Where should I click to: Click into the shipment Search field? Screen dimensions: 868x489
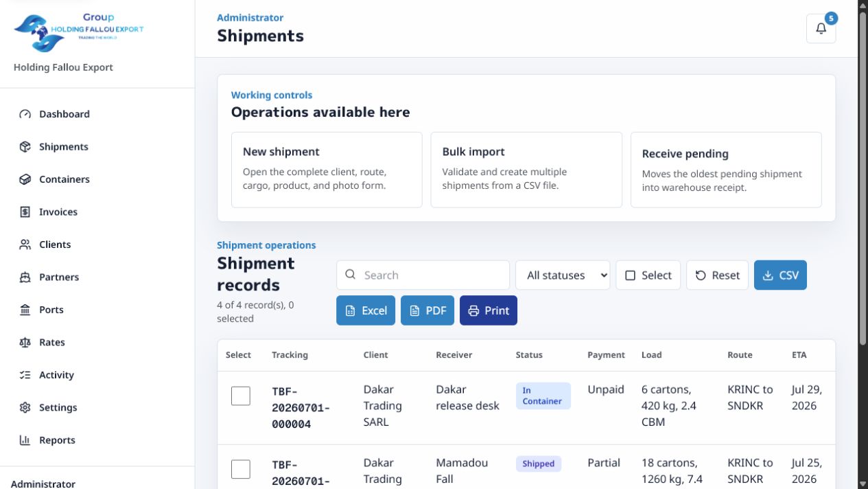pyautogui.click(x=423, y=275)
